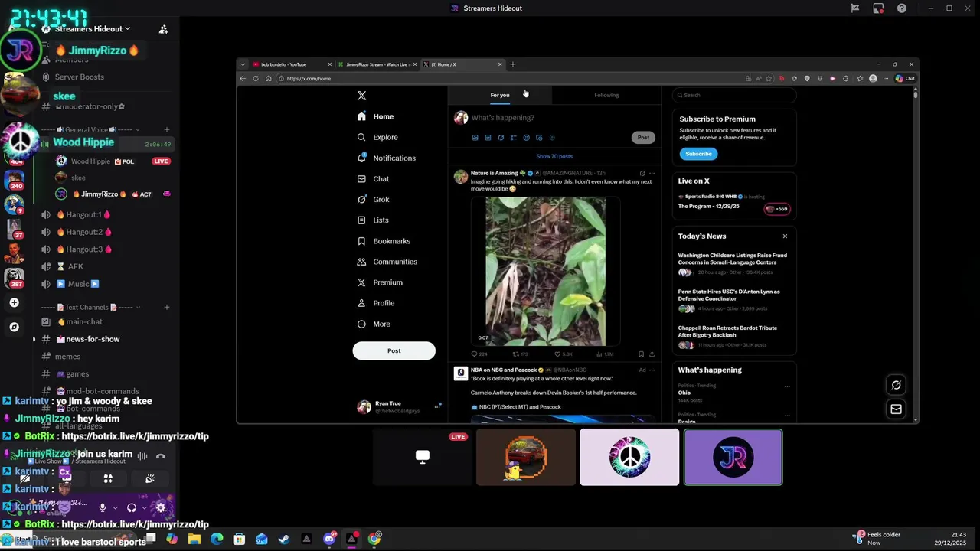Toggle Discord microphone mute
The height and width of the screenshot is (551, 980).
click(102, 507)
